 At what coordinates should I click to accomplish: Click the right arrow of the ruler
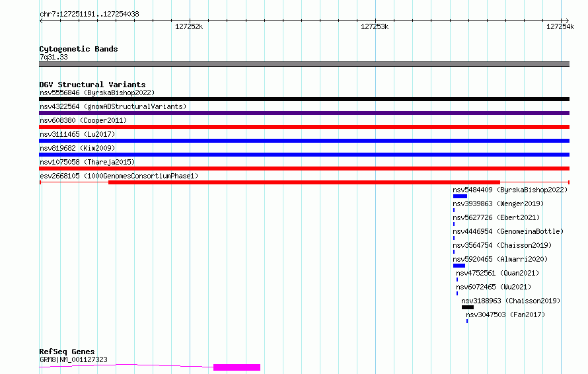pyautogui.click(x=567, y=20)
